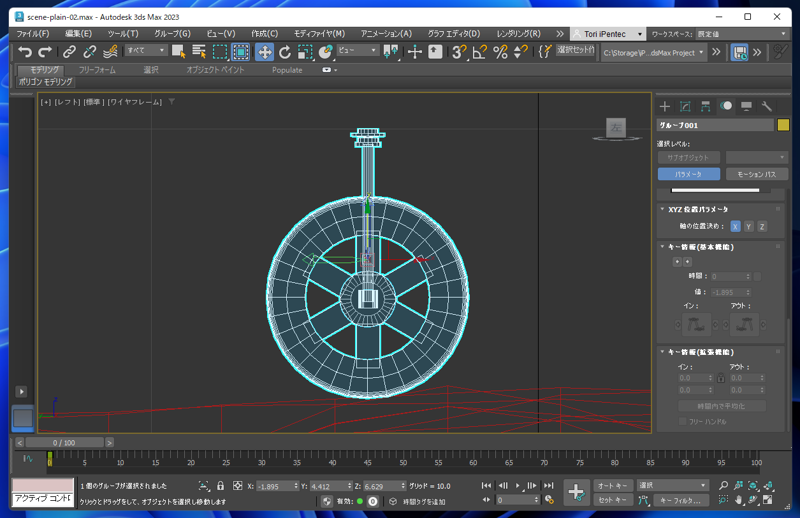The width and height of the screenshot is (800, 518).
Task: Click the 時間タグを追加 label
Action: (423, 502)
